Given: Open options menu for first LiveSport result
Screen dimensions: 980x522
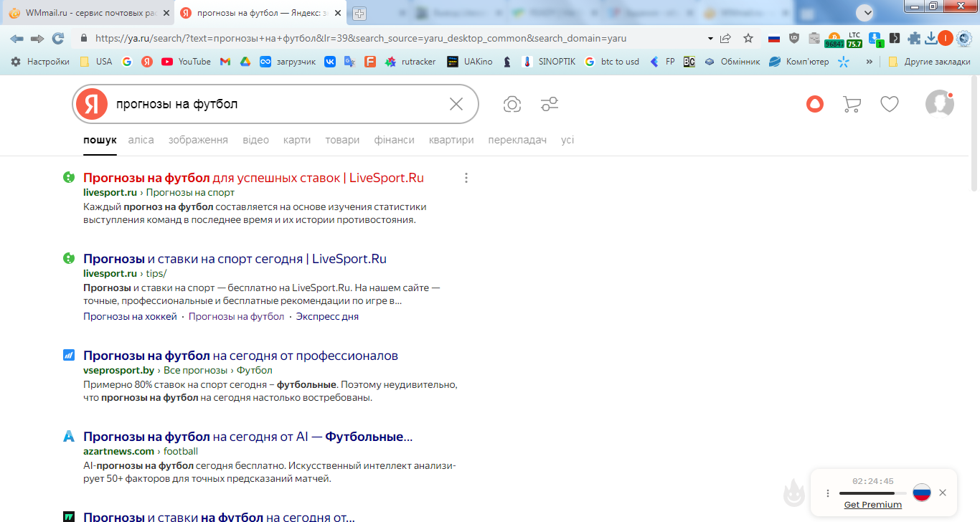Looking at the screenshot, I should pyautogui.click(x=466, y=178).
